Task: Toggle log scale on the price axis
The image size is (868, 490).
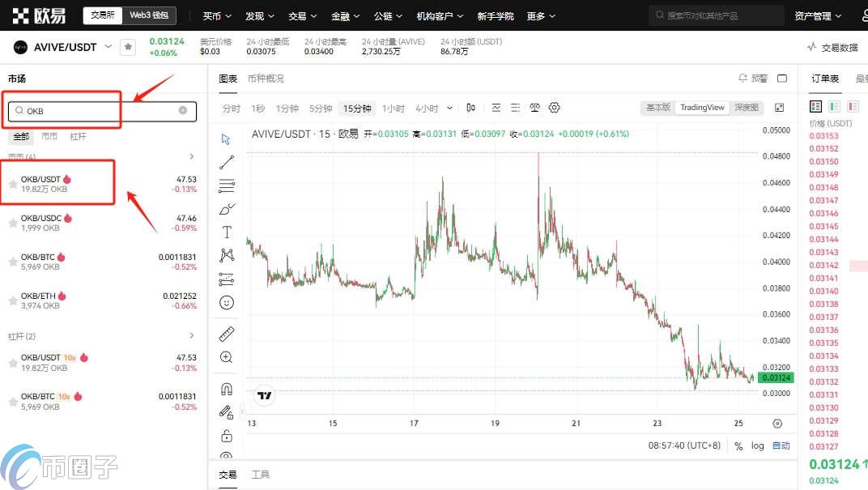Action: (x=758, y=445)
